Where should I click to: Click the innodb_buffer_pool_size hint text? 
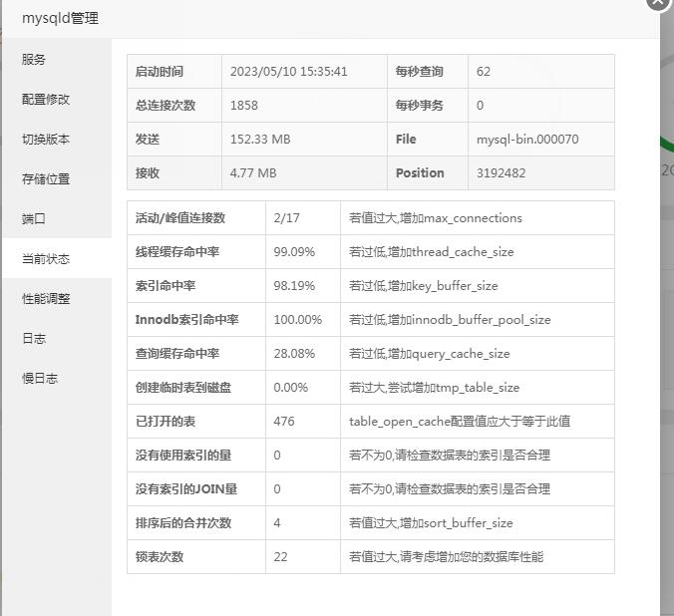point(450,320)
